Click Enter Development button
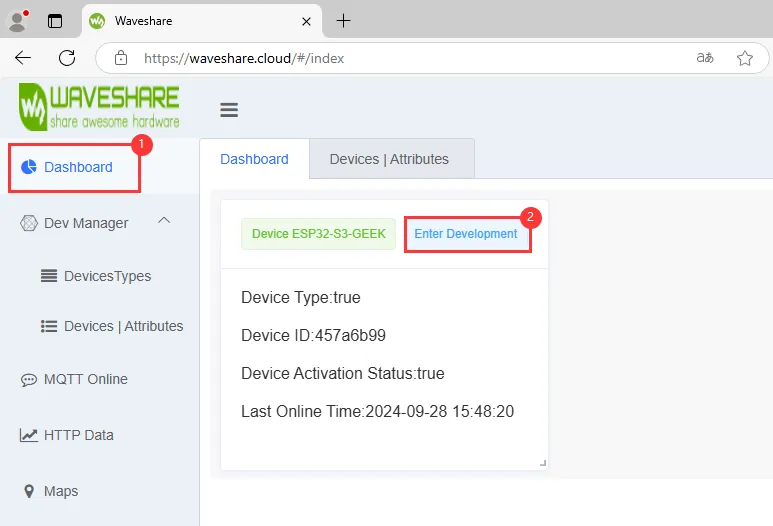This screenshot has height=526, width=773. point(466,234)
